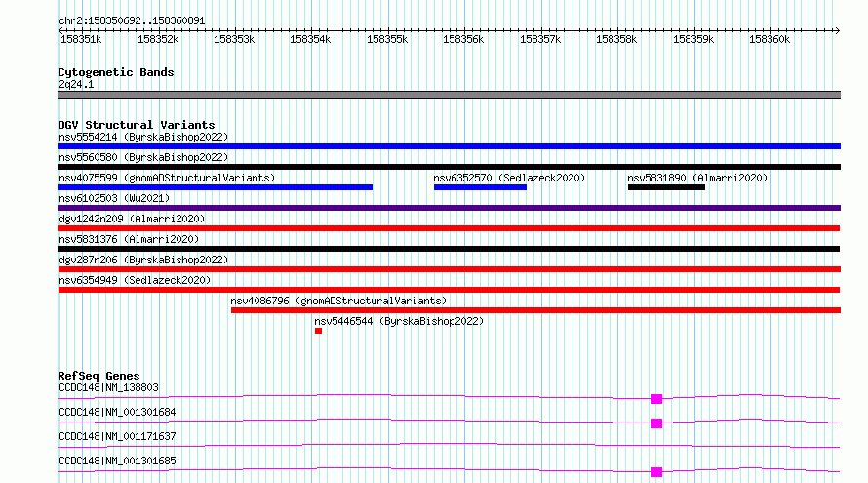The image size is (868, 483).
Task: Open CCDC148|NM_001171637 transcript label
Action: tap(117, 436)
